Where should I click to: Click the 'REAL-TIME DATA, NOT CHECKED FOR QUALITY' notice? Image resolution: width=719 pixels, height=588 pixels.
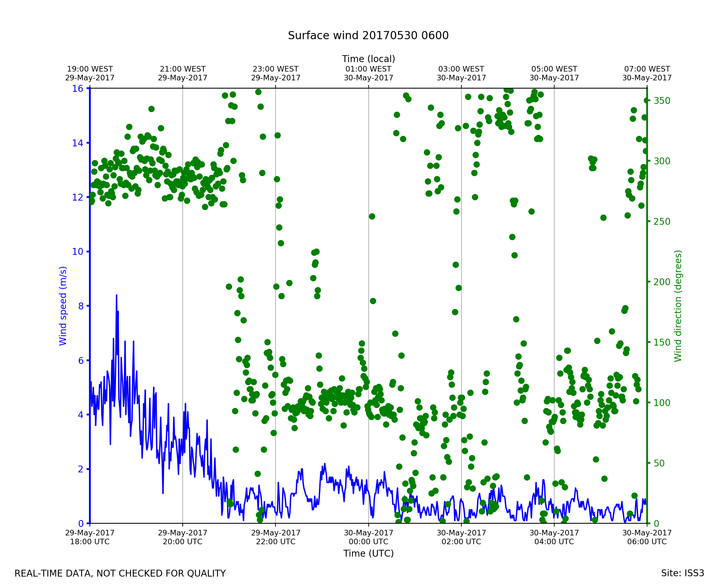(120, 574)
